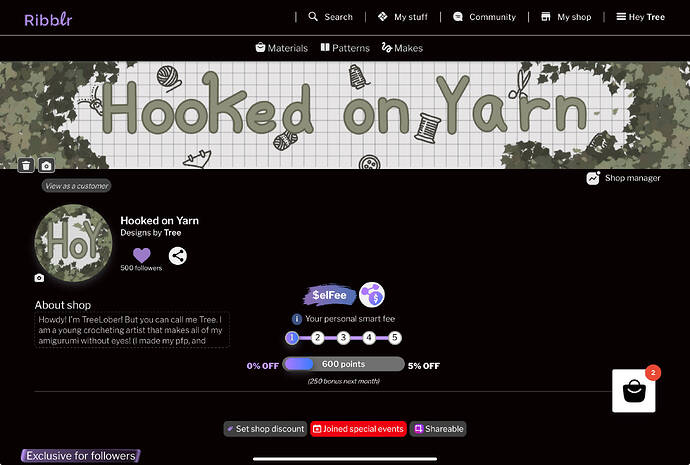This screenshot has width=690, height=465.
Task: Click the 600 points progress bar
Action: (343, 364)
